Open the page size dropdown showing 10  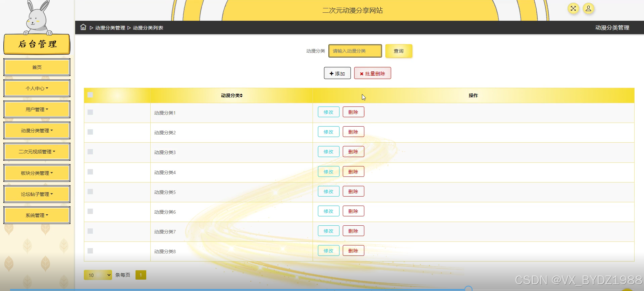98,275
